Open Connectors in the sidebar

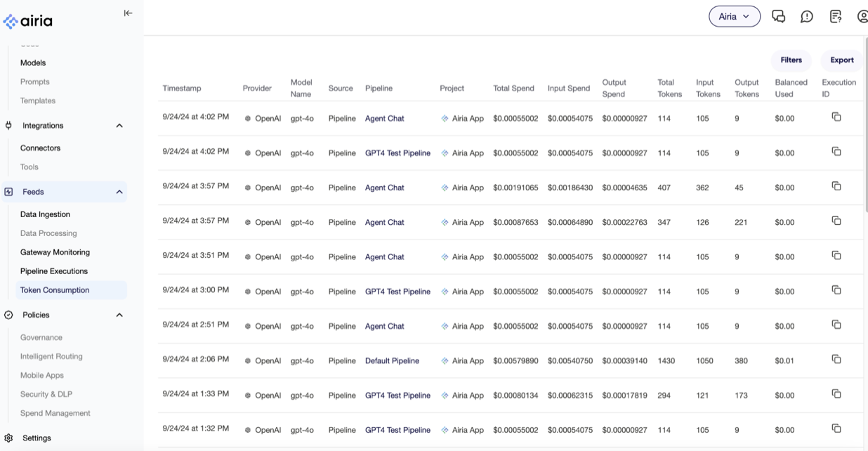tap(40, 148)
